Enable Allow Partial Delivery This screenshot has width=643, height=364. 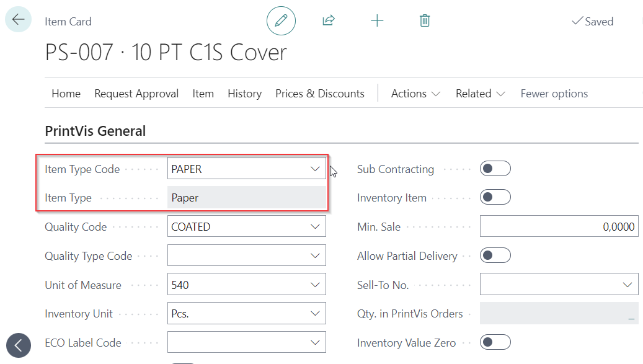pos(495,255)
